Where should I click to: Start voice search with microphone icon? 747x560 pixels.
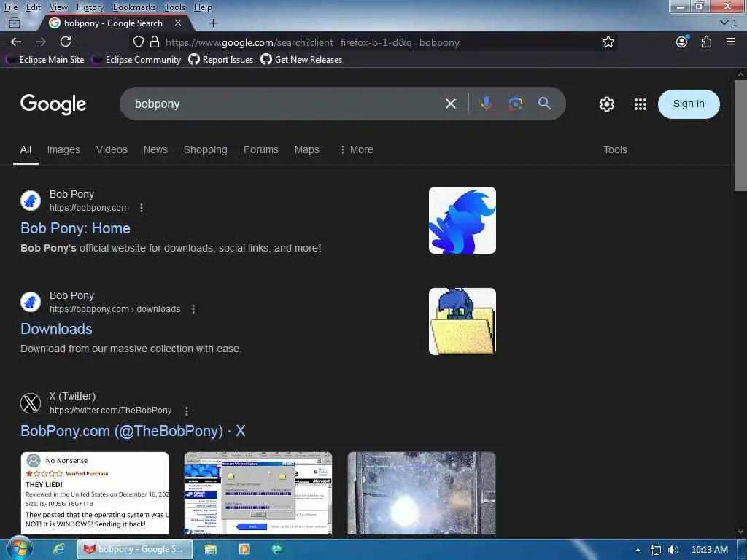pyautogui.click(x=486, y=104)
